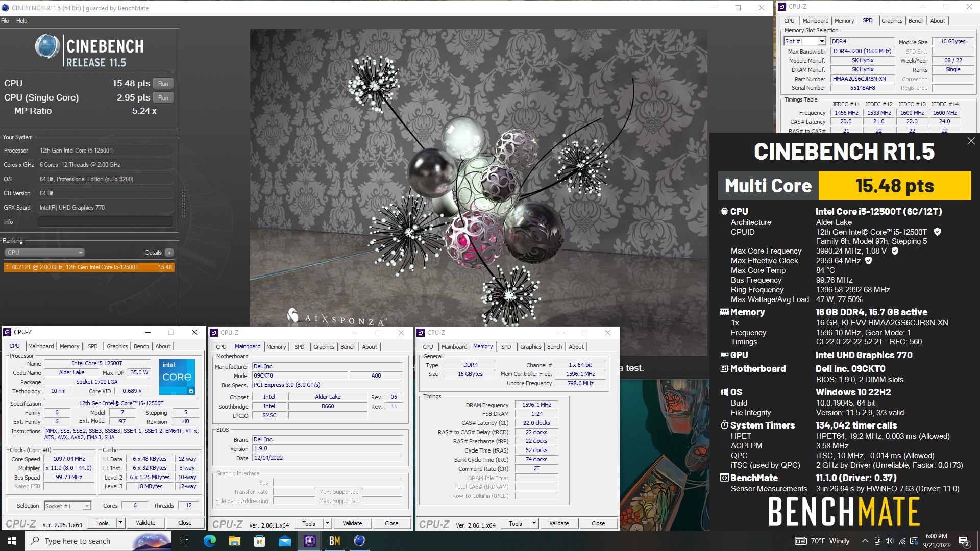This screenshot has height=551, width=980.
Task: Run the CPU Single Core benchmark
Action: tap(163, 97)
